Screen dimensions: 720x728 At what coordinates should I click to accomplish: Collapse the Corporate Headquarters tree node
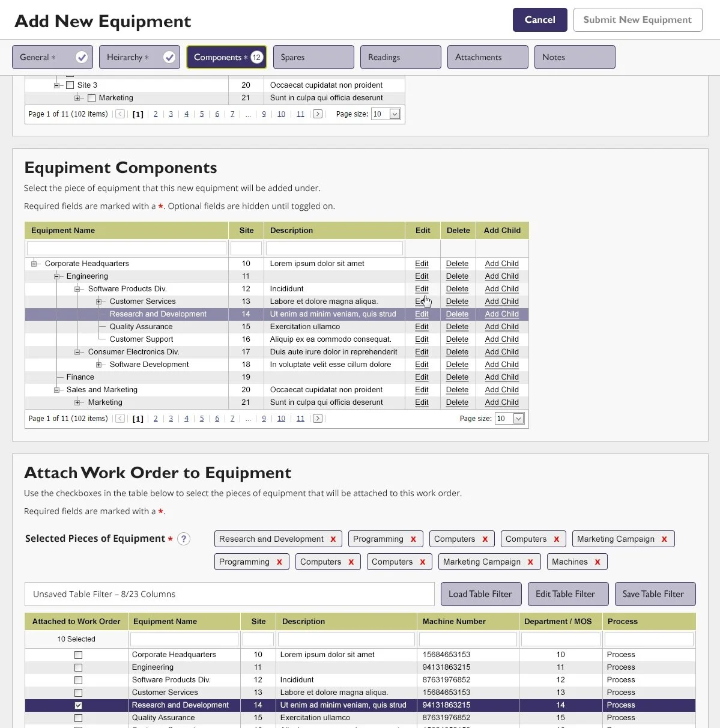click(34, 264)
